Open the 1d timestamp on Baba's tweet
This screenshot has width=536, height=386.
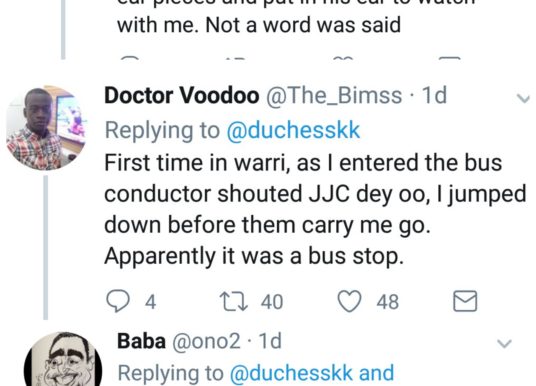pos(270,341)
